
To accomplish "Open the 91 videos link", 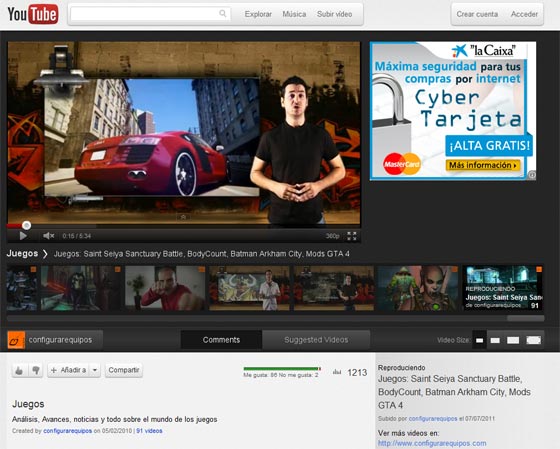I will [149, 431].
